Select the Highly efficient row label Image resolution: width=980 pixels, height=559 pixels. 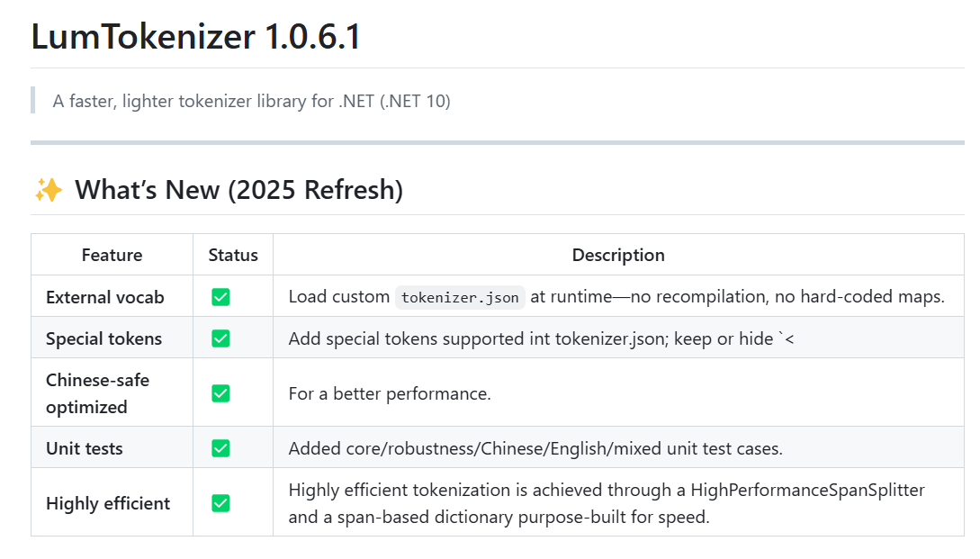click(108, 503)
